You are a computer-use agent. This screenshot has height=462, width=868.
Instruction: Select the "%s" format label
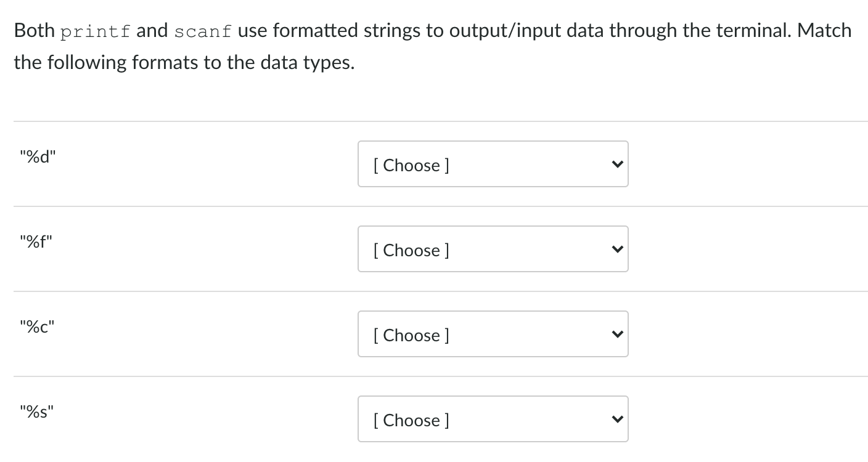[37, 411]
